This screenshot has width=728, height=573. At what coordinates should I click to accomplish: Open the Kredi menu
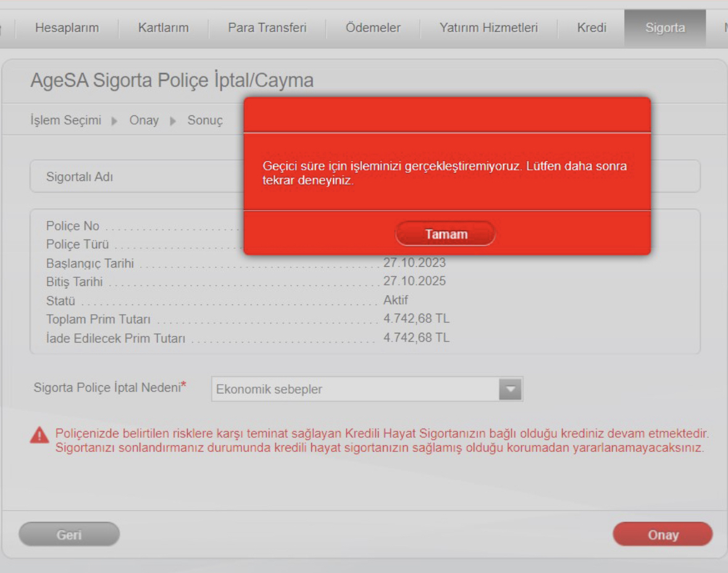pyautogui.click(x=592, y=28)
